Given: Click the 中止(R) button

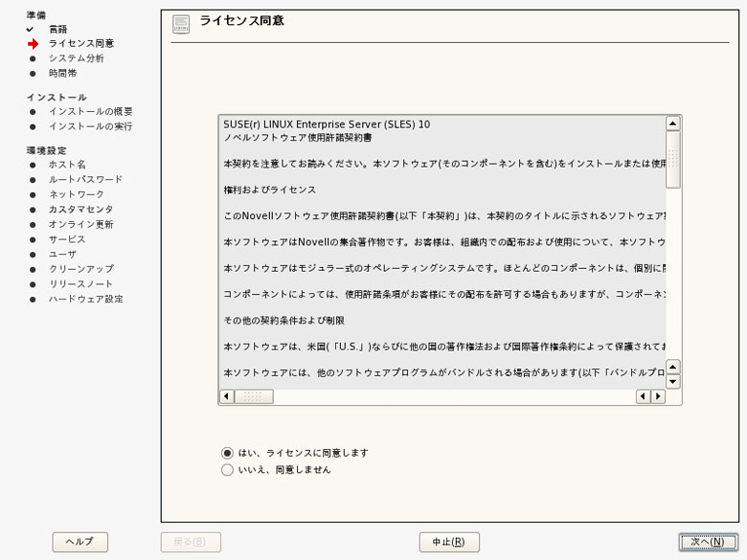Looking at the screenshot, I should click(449, 542).
